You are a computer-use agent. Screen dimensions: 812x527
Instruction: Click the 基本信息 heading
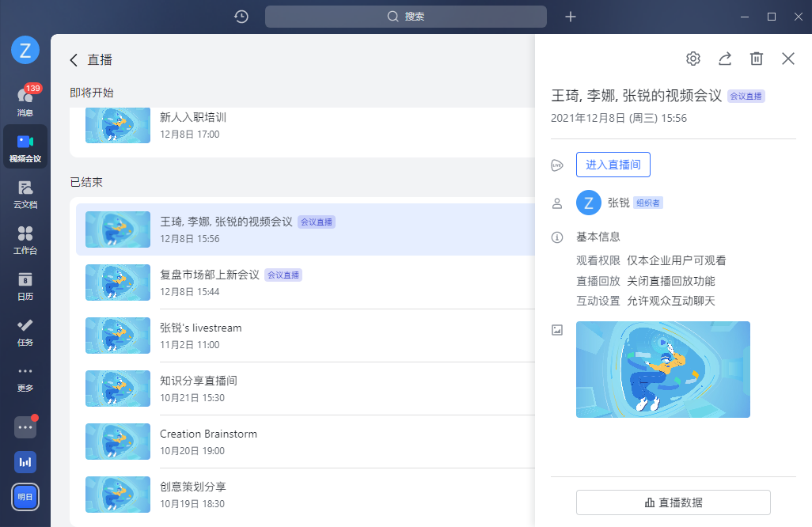tap(598, 237)
